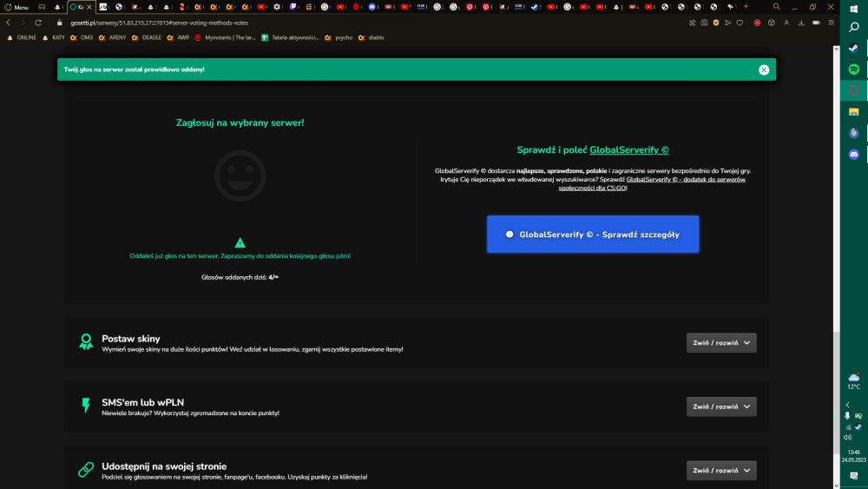Open the tab search magnifier in title bar

[x=777, y=7]
